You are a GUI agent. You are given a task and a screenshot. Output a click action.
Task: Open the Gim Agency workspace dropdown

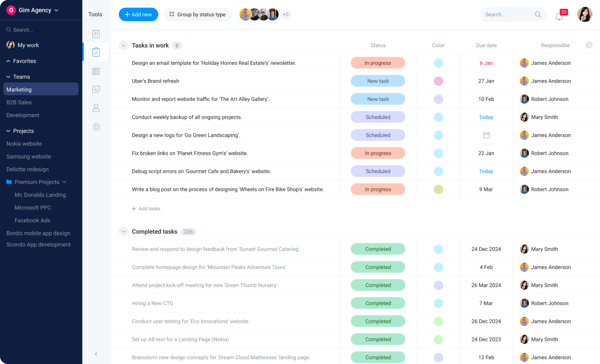point(34,10)
